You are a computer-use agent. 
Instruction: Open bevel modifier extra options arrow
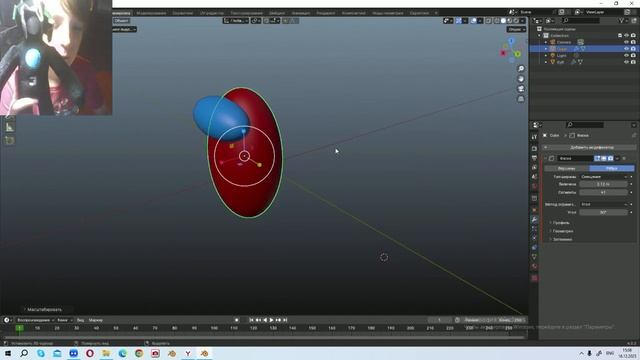pyautogui.click(x=617, y=158)
